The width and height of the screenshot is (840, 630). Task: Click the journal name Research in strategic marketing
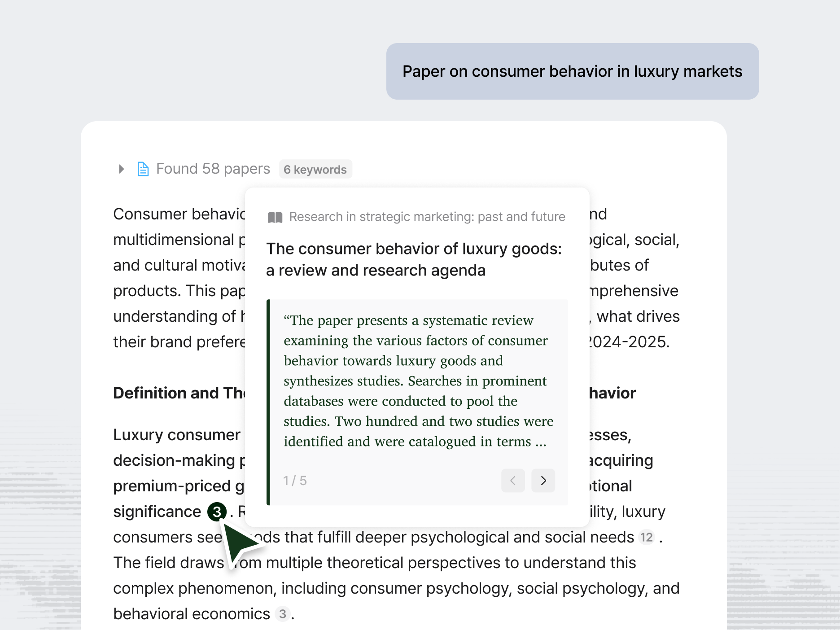pyautogui.click(x=427, y=216)
